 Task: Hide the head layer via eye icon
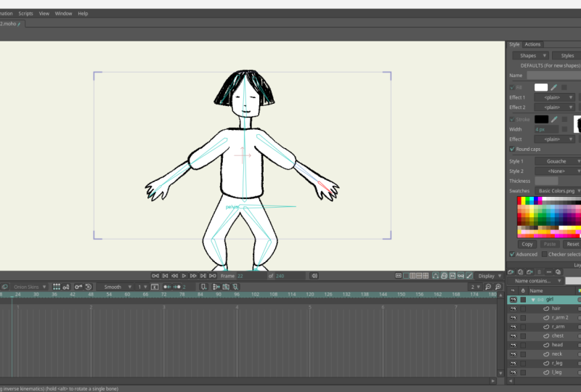pos(513,345)
